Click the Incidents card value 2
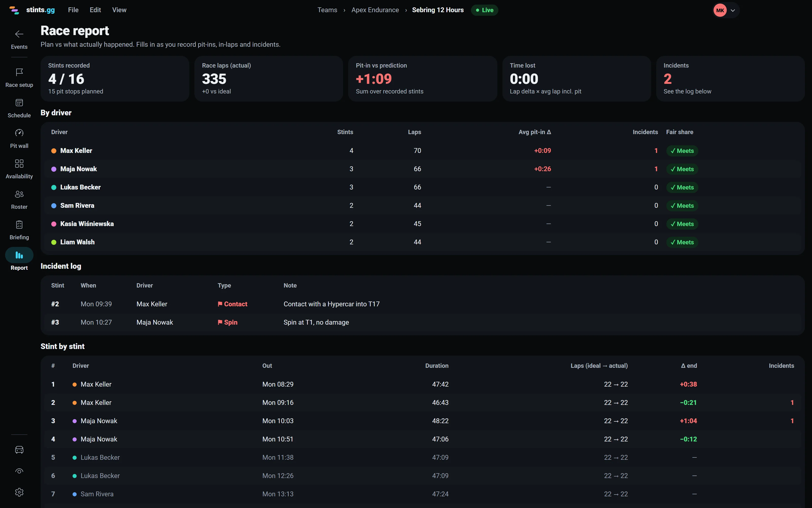 click(667, 79)
